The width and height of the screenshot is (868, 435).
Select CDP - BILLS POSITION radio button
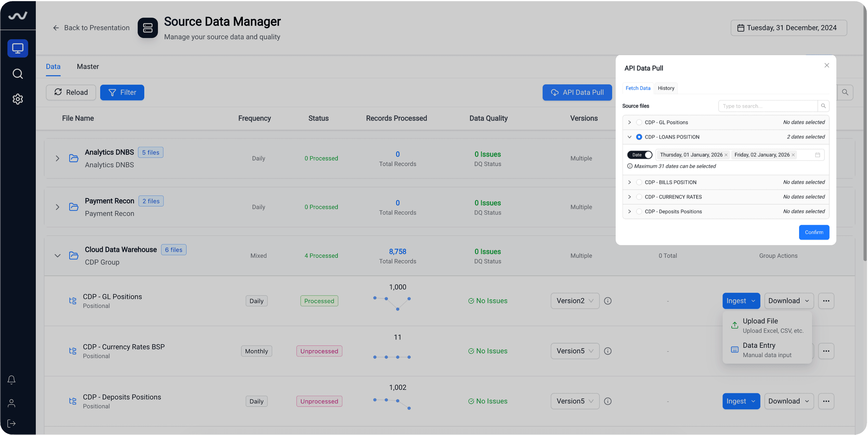click(x=639, y=182)
